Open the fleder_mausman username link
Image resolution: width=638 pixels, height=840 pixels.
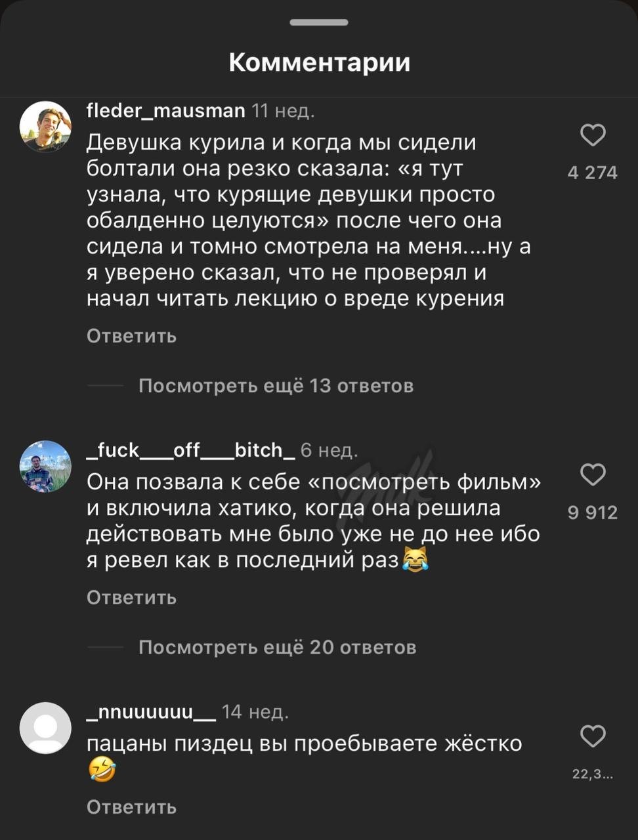coord(165,110)
